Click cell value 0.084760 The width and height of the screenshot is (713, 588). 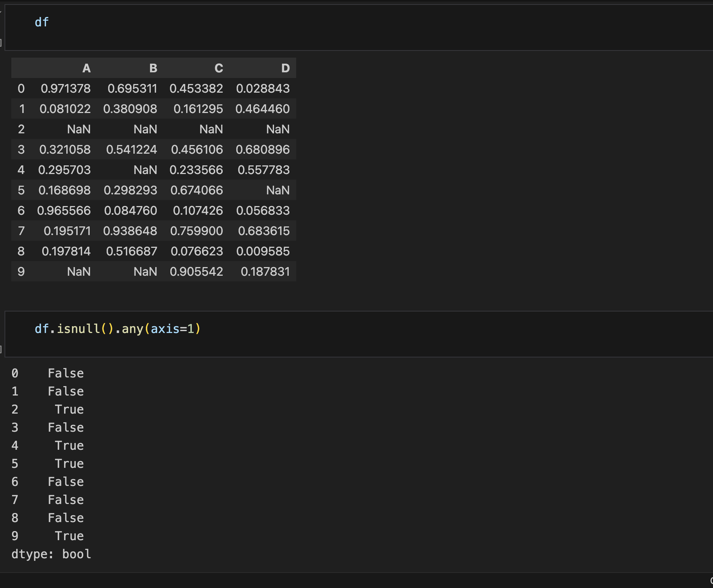(x=131, y=211)
